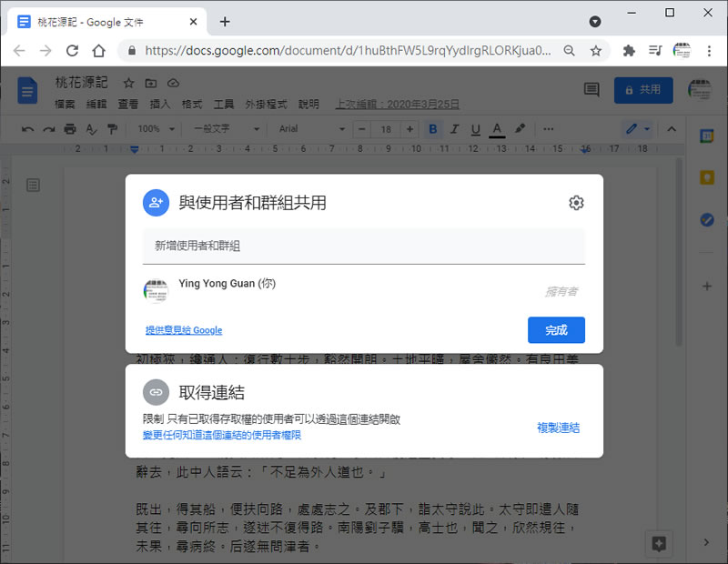Open Google Keep side panel icon

click(x=707, y=177)
